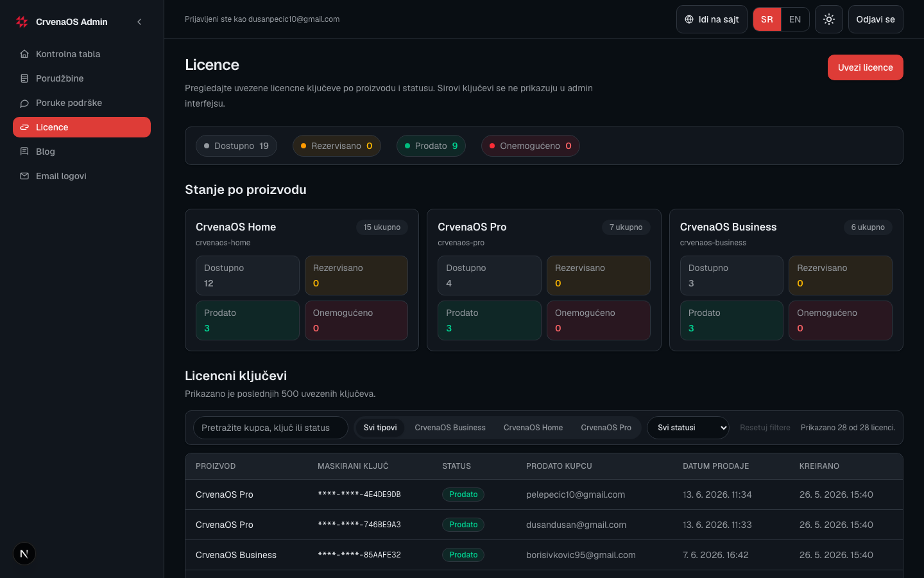Click the logged-in email notice at top
This screenshot has width=924, height=578.
click(262, 19)
